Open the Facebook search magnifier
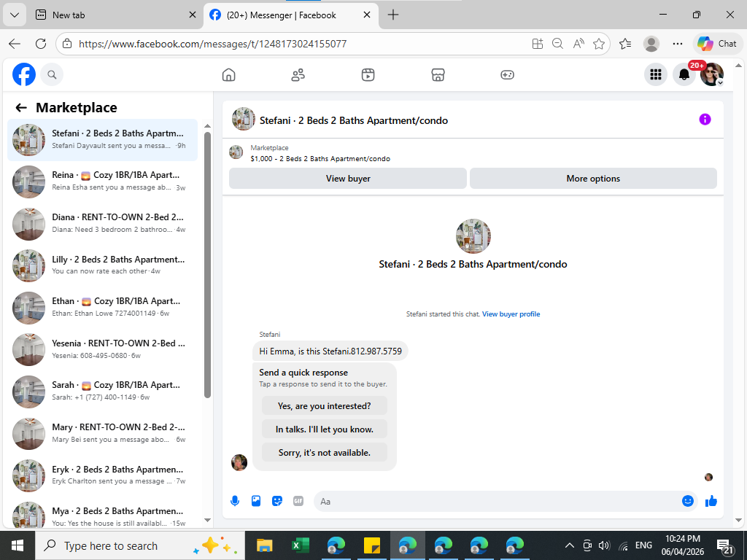Viewport: 747px width, 560px height. click(x=52, y=75)
